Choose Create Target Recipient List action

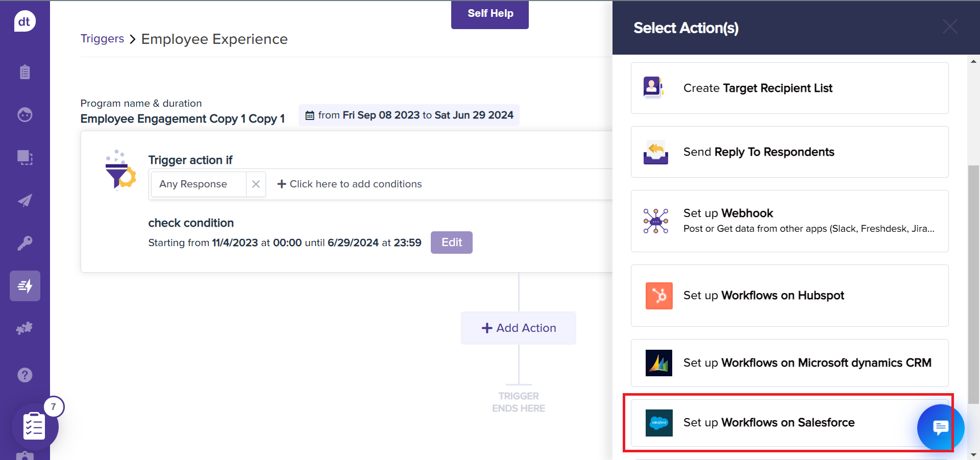[x=789, y=88]
